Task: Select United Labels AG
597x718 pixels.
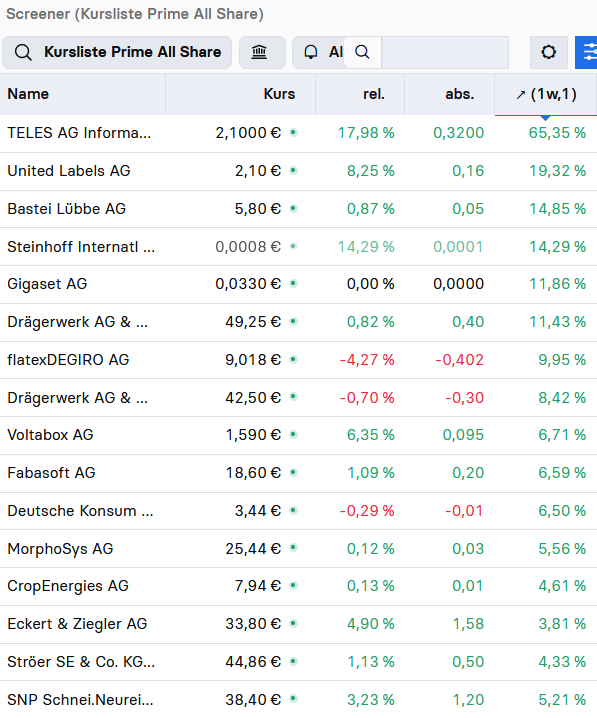Action: click(69, 171)
